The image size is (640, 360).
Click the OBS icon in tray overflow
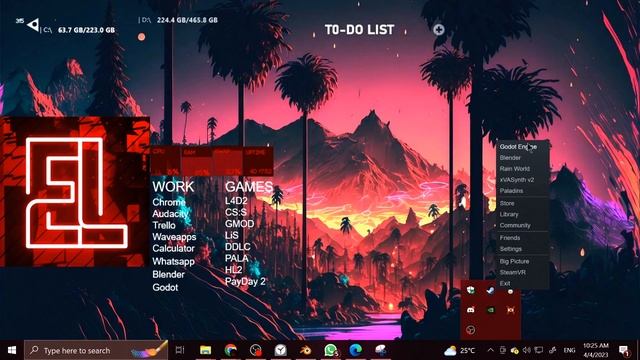point(471,330)
